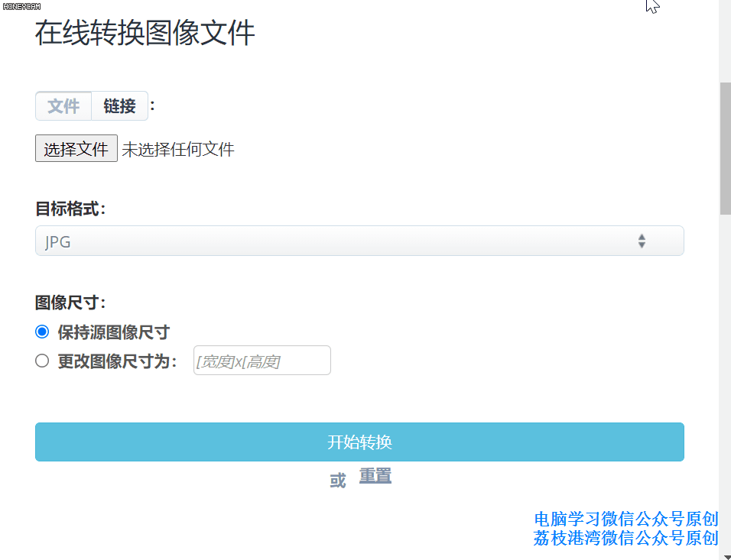Click the 目标格式 label
Viewport: 731px width, 560px height.
pos(70,209)
